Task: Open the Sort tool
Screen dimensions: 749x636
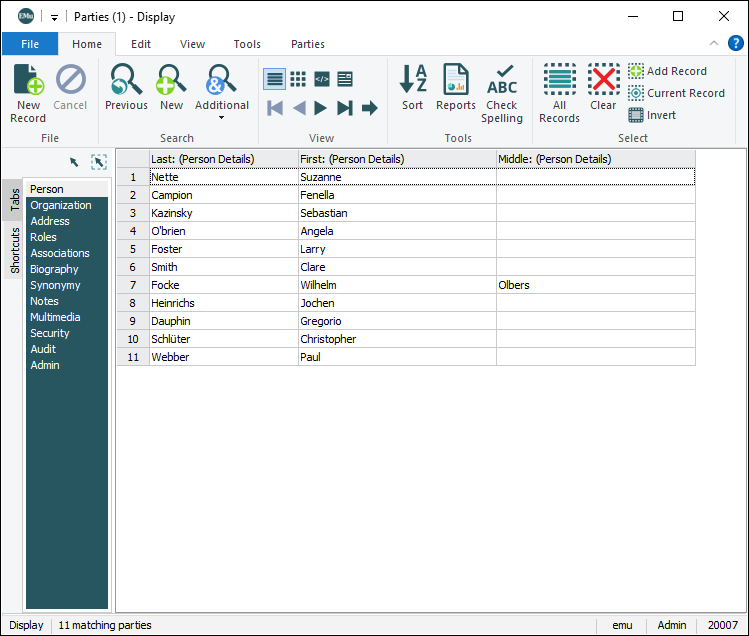Action: tap(412, 88)
